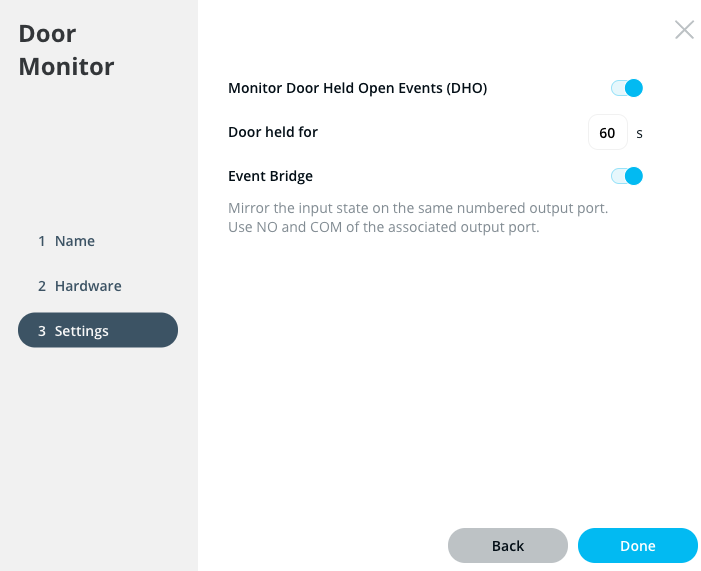Click the Door Monitor heading
Image resolution: width=701 pixels, height=571 pixels.
coord(66,50)
